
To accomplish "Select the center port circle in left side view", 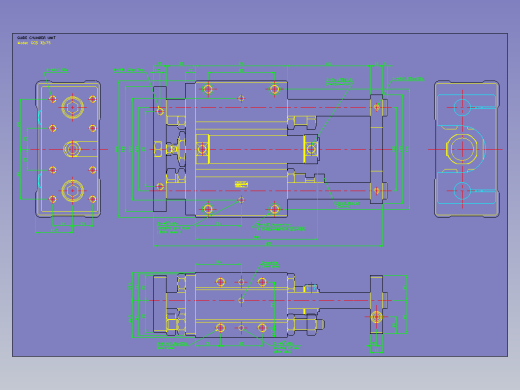I will [72, 149].
